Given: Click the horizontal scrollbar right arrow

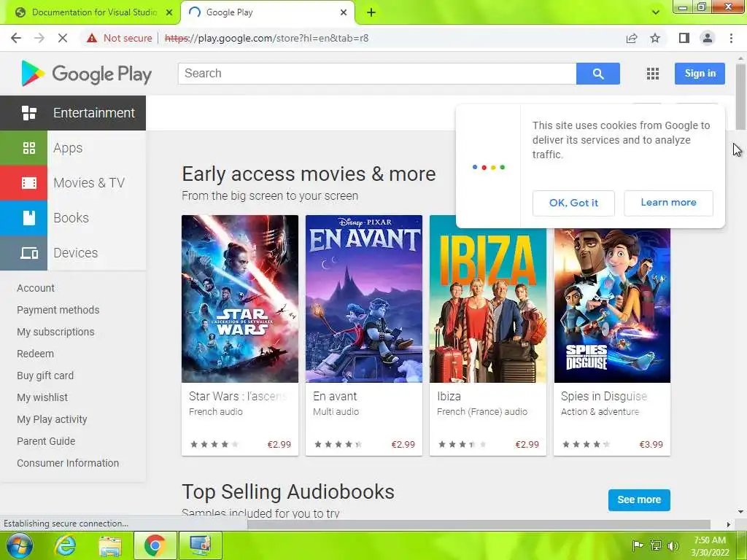Looking at the screenshot, I should pos(729,524).
